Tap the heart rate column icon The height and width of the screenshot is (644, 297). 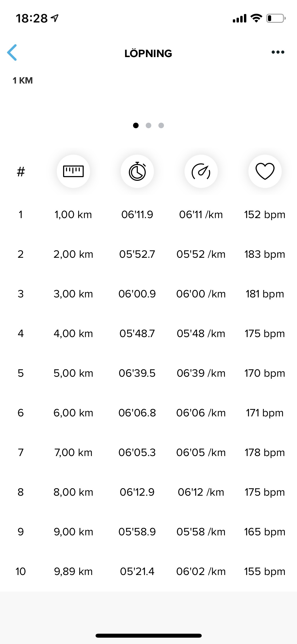coord(265,171)
